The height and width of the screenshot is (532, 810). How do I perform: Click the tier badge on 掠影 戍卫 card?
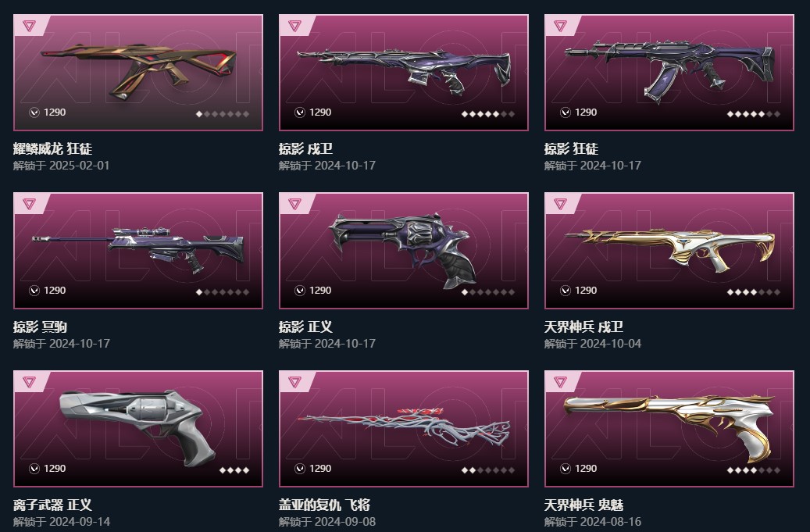tap(295, 25)
